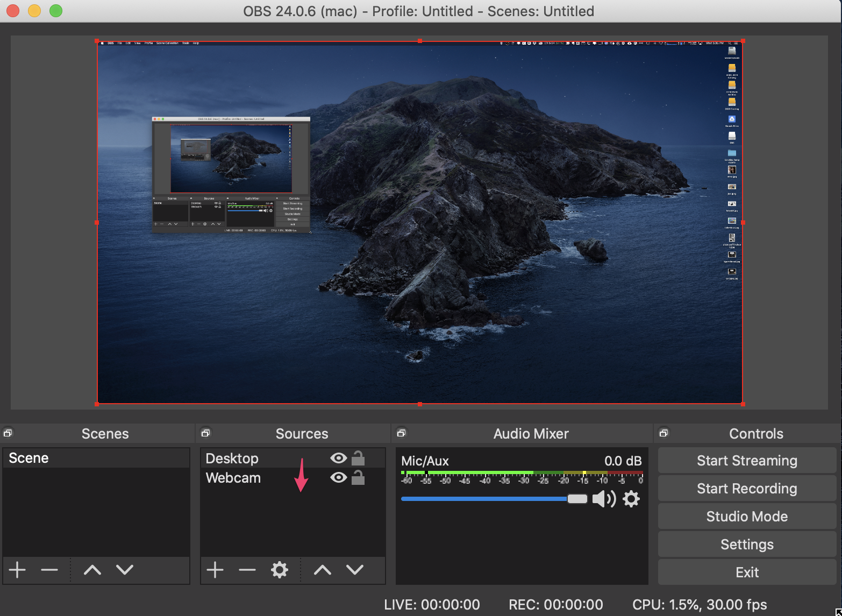
Task: Hide the Desktop source eye icon
Action: coord(338,458)
